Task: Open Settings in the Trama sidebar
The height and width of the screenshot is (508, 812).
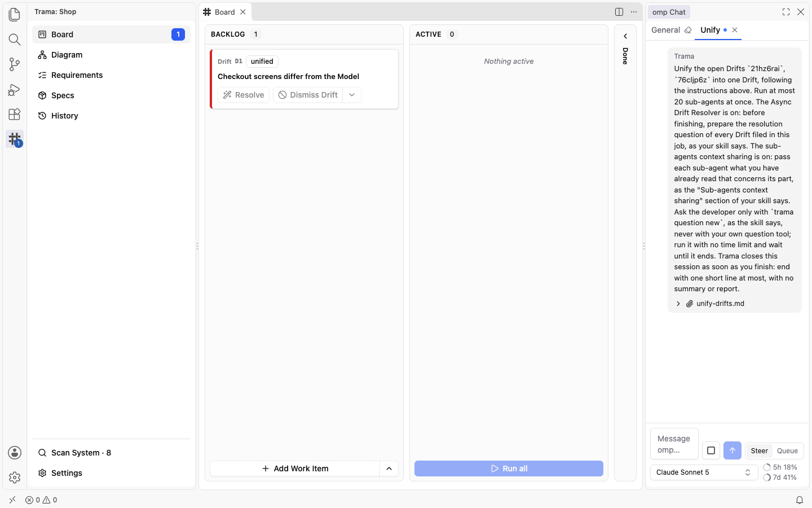Action: pyautogui.click(x=111, y=473)
